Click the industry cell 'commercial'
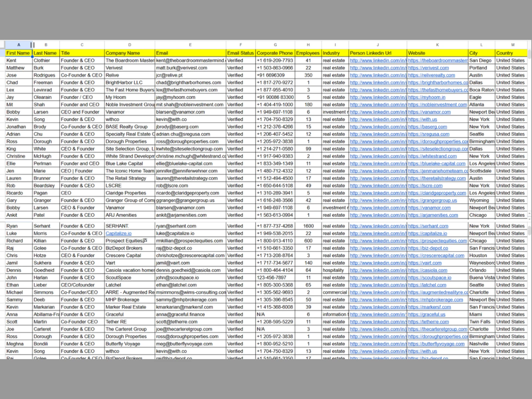The image size is (532, 399). click(335, 292)
